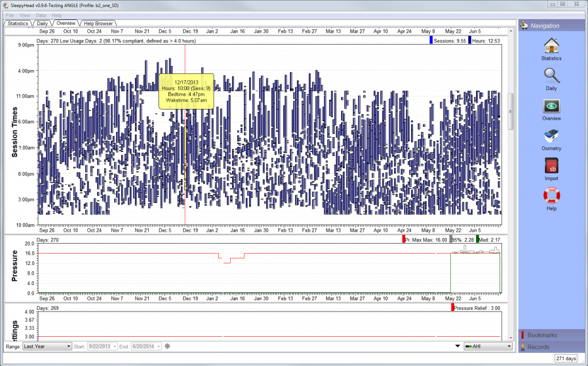Select the Overview eye icon in Navigation

point(551,106)
